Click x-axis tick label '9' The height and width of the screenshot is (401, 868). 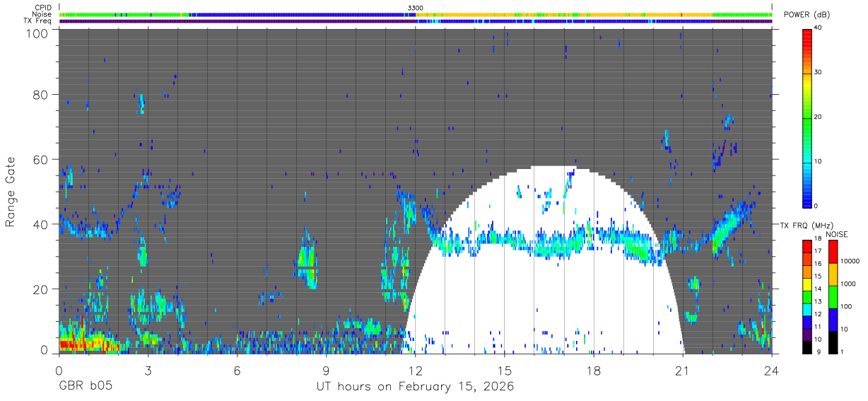click(x=326, y=371)
